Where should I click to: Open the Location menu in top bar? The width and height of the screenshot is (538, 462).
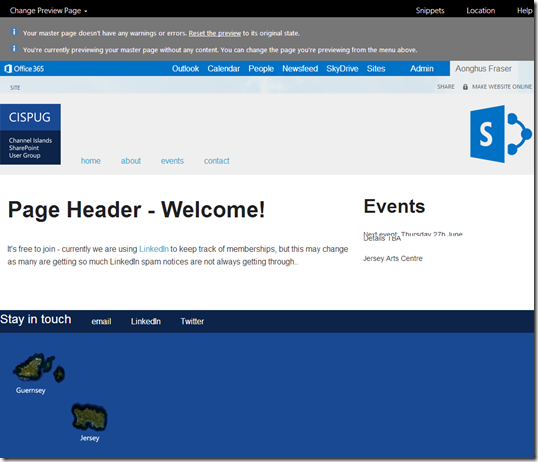(480, 11)
